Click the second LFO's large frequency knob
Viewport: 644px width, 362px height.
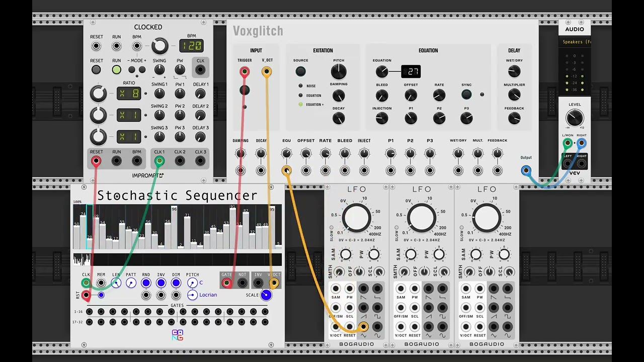422,218
